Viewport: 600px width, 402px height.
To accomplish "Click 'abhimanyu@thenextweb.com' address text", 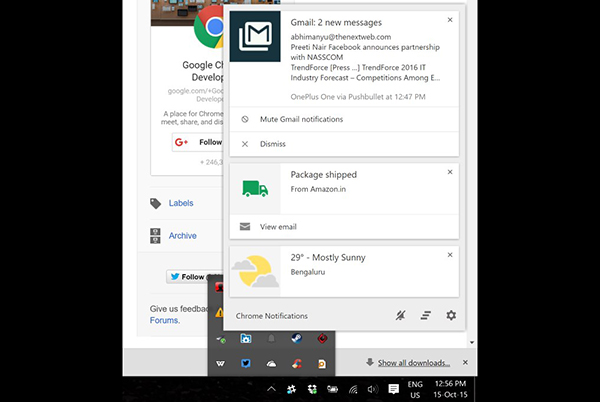I will click(341, 37).
